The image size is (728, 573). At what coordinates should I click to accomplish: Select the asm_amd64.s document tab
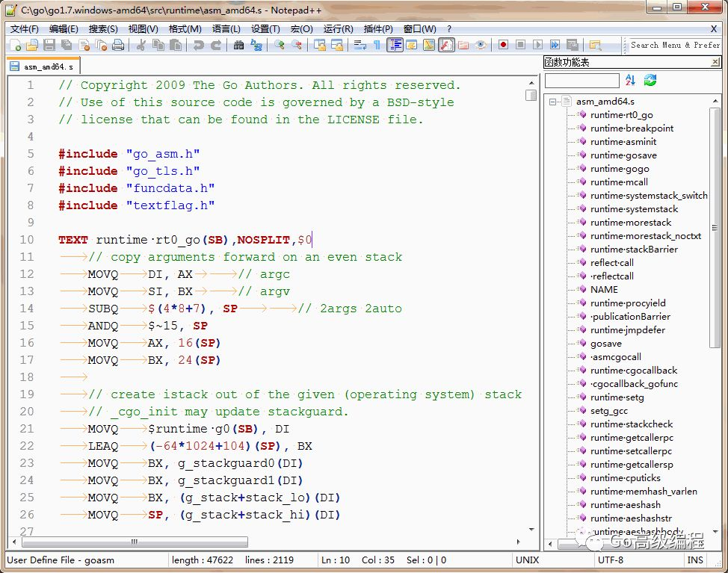coord(46,66)
